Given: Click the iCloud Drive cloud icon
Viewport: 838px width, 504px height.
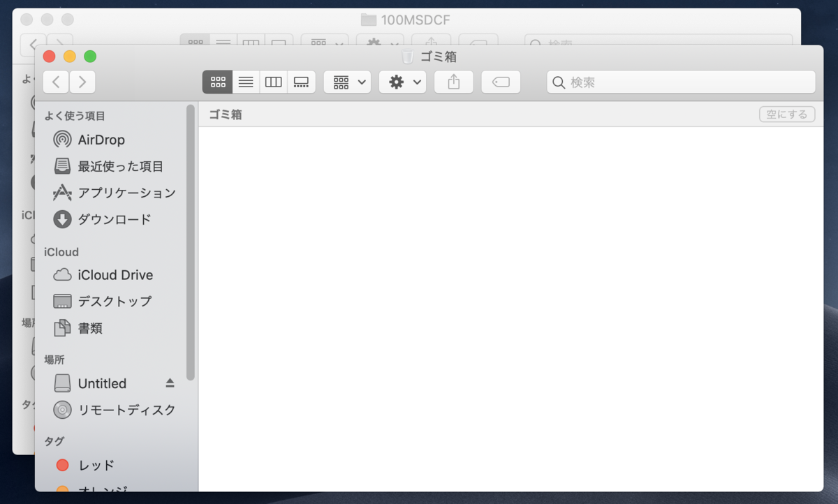Looking at the screenshot, I should [62, 275].
